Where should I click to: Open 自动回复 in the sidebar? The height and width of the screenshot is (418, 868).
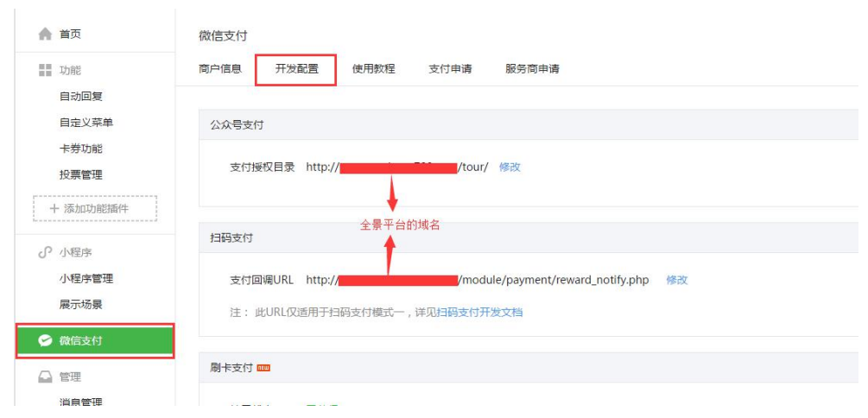tap(81, 97)
